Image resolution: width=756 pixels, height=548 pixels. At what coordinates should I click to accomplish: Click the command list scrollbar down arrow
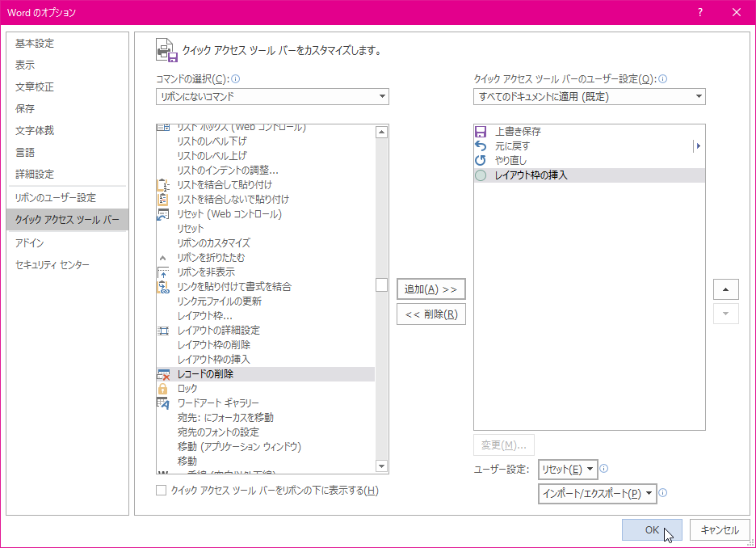382,466
